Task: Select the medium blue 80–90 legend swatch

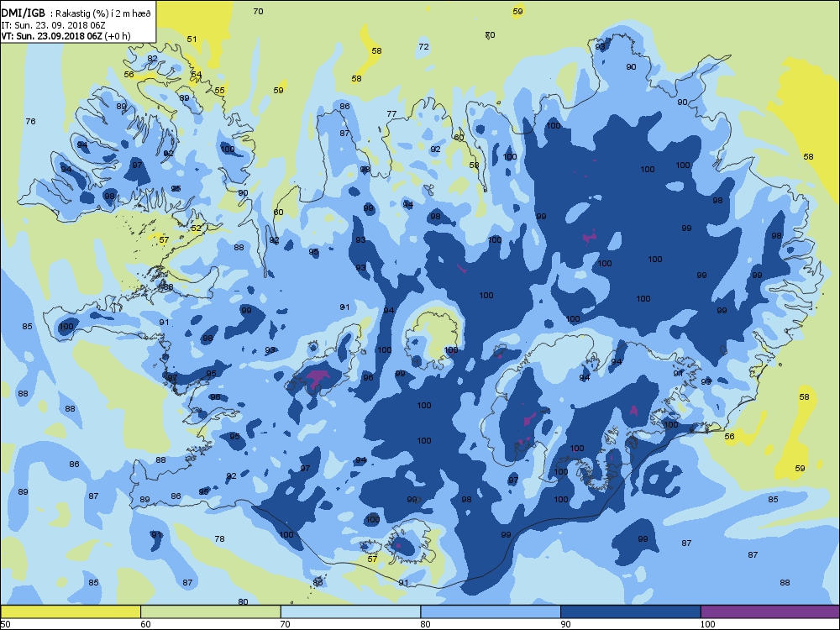Action: (491, 612)
